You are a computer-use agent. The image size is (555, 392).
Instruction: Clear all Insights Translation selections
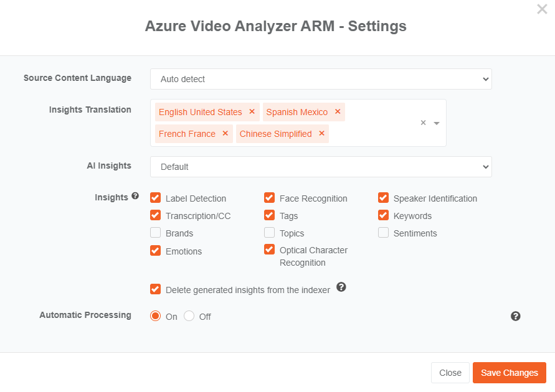(423, 123)
